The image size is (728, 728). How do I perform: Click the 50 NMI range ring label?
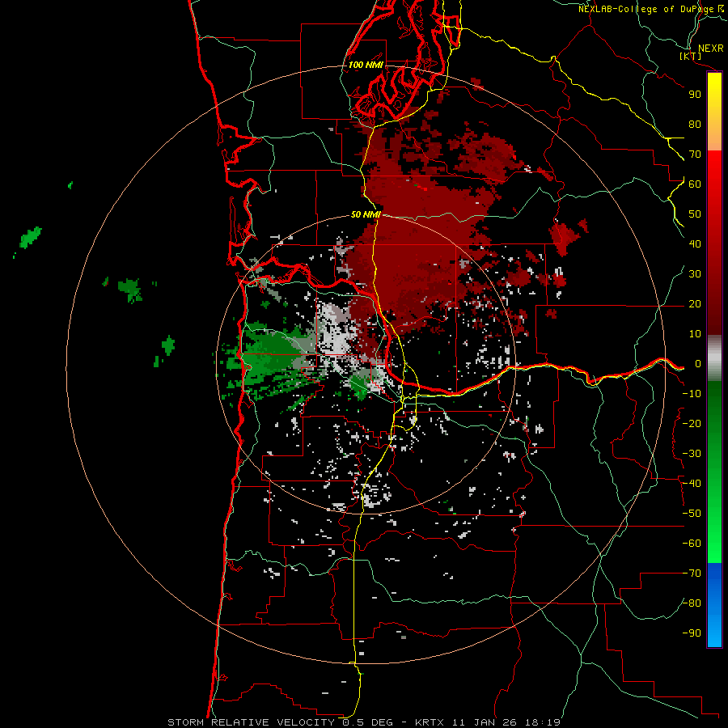click(366, 214)
